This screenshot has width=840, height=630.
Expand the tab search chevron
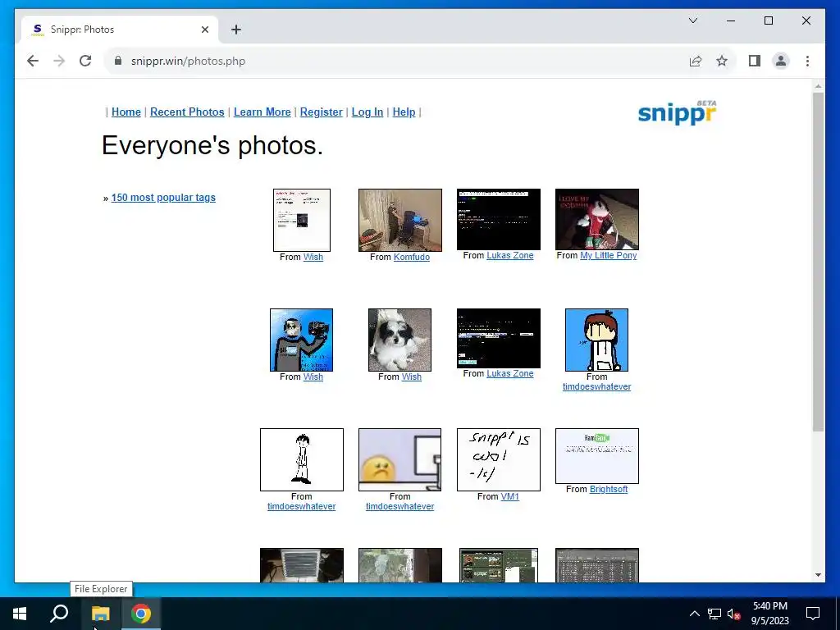tap(692, 21)
